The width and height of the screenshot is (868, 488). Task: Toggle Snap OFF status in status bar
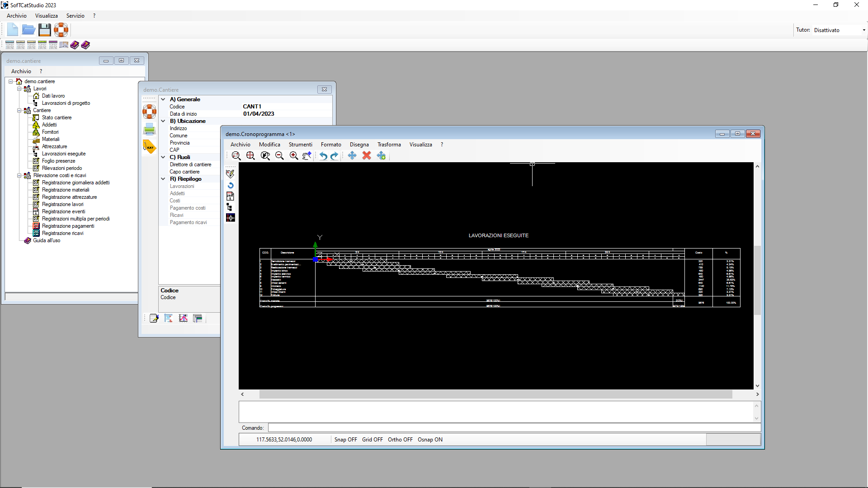(345, 439)
